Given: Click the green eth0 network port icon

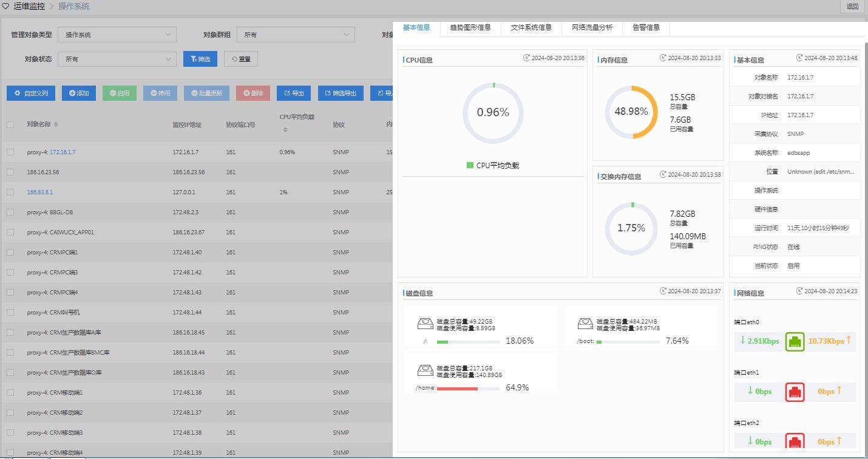Looking at the screenshot, I should (x=795, y=342).
